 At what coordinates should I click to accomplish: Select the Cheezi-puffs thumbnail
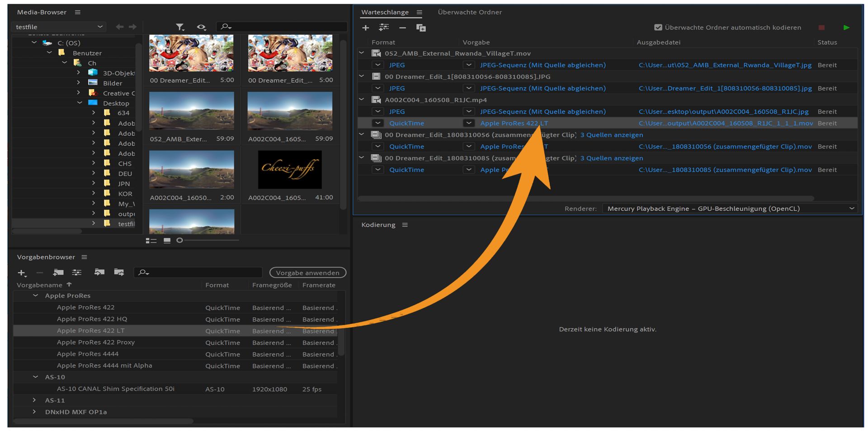coord(290,170)
